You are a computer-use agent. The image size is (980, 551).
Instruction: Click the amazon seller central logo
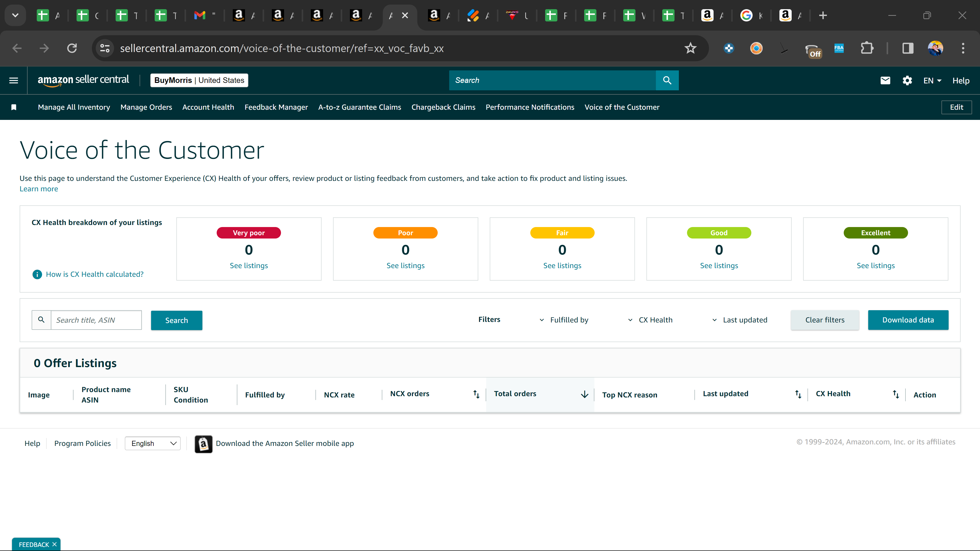click(x=83, y=80)
